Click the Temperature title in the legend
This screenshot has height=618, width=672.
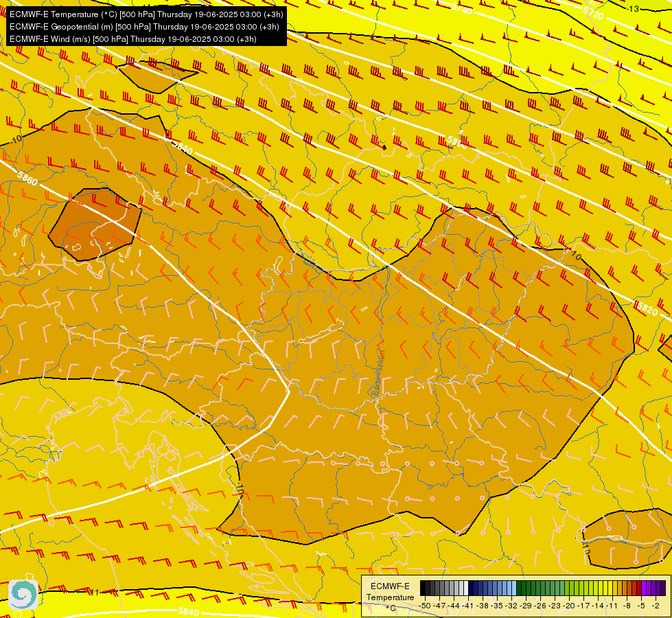[391, 597]
